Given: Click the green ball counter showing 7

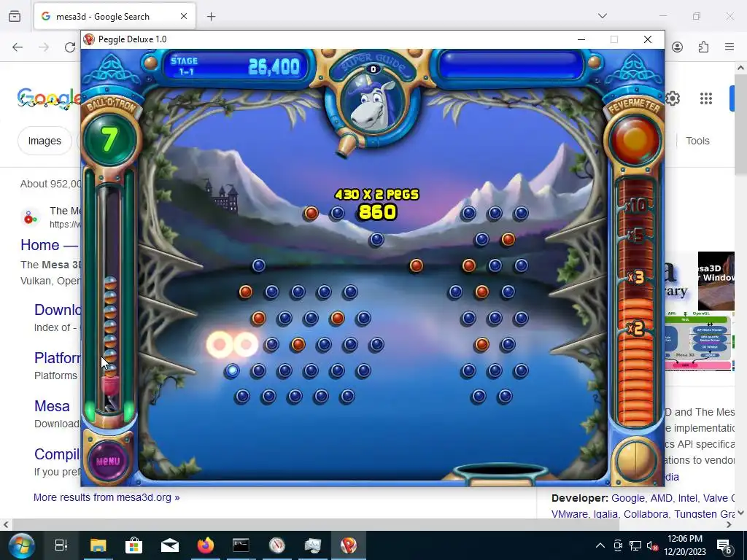Looking at the screenshot, I should tap(109, 139).
